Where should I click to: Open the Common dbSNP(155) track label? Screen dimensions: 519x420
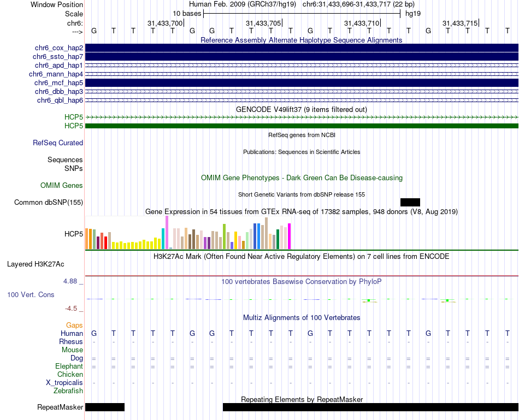[x=49, y=203]
